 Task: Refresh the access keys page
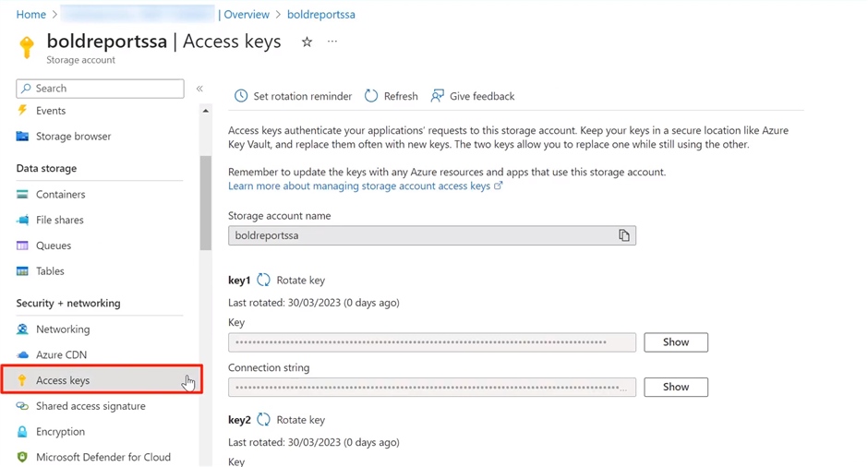391,96
